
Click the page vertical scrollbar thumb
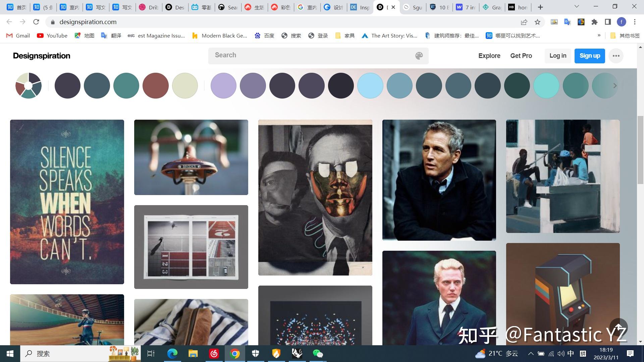tap(640, 149)
